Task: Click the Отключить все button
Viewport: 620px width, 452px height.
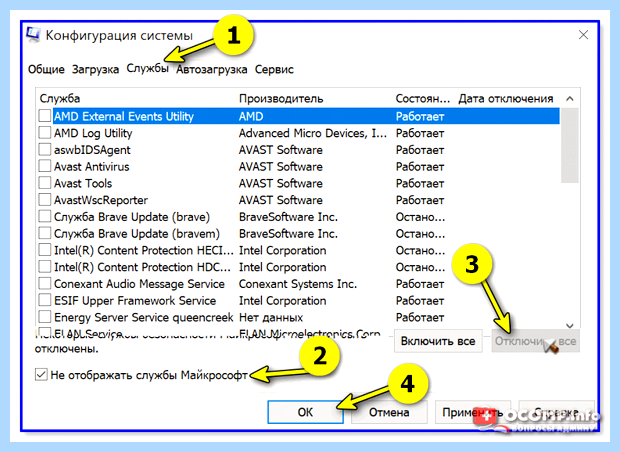Action: [x=535, y=341]
